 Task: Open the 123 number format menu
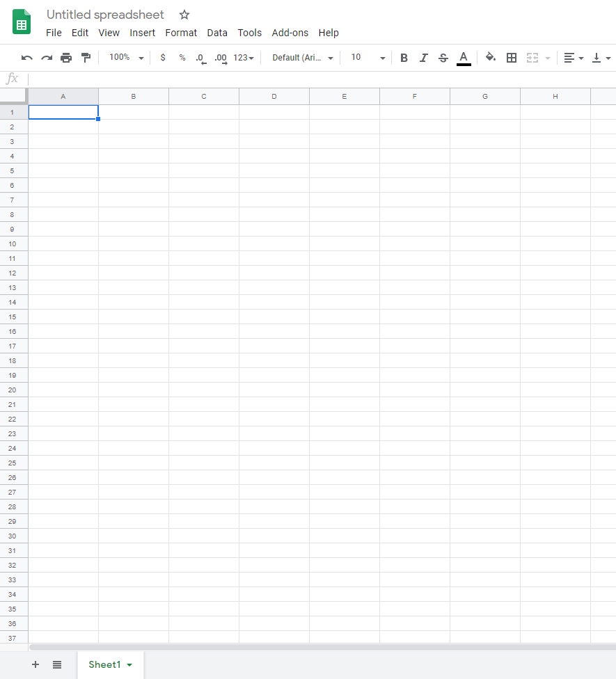[x=242, y=58]
